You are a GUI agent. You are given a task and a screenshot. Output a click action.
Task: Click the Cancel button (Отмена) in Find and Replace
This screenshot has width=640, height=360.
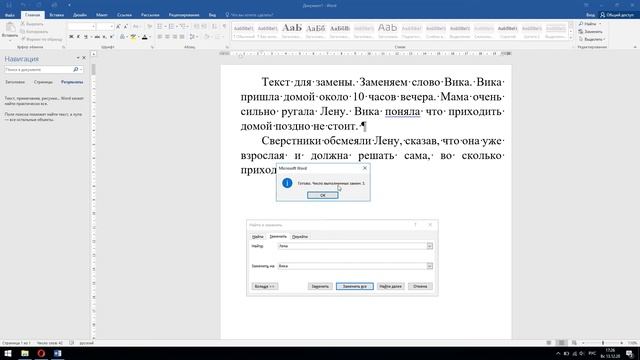420,286
